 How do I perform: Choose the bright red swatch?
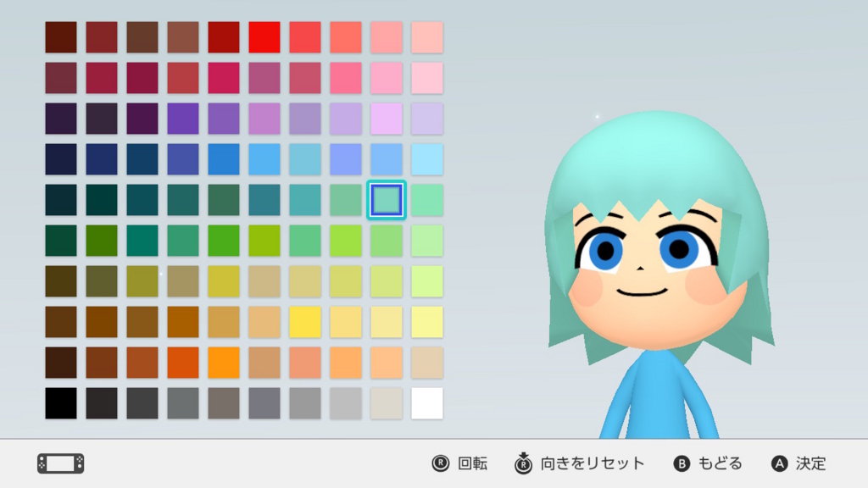pyautogui.click(x=264, y=37)
